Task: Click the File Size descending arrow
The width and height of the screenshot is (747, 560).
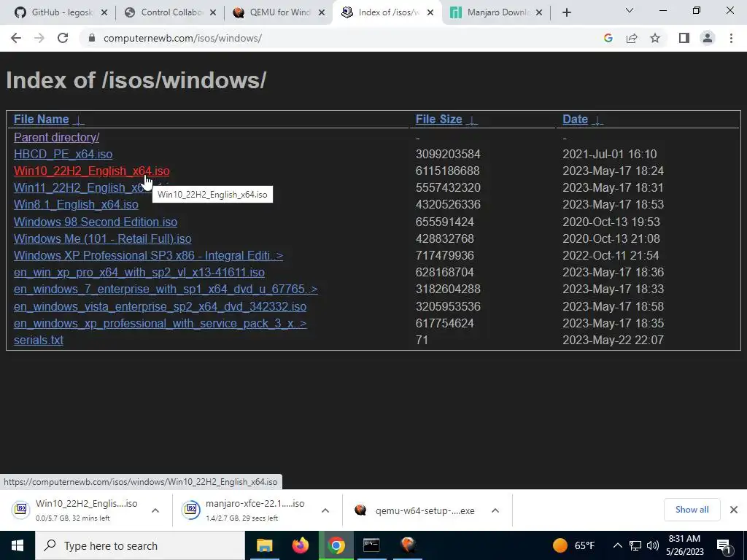Action: pyautogui.click(x=472, y=120)
